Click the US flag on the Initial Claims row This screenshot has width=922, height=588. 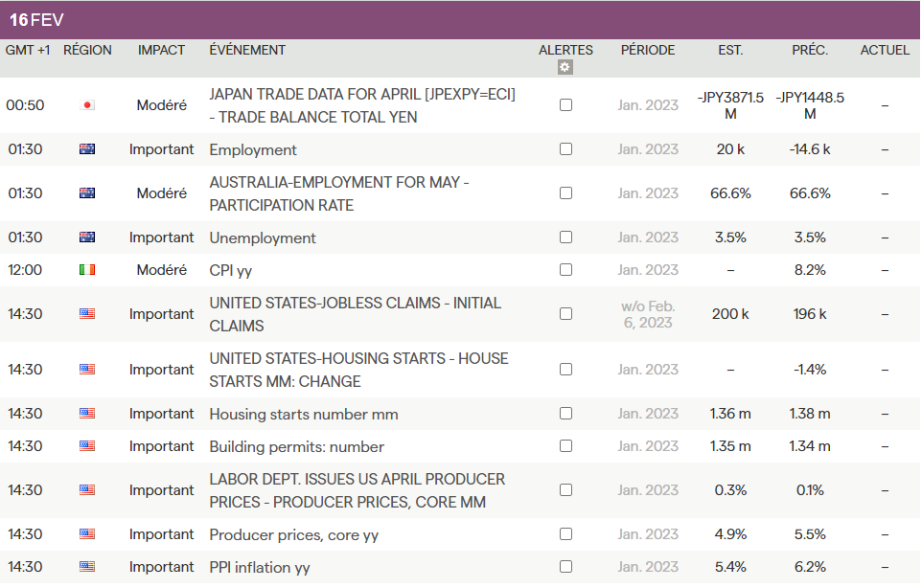87,314
